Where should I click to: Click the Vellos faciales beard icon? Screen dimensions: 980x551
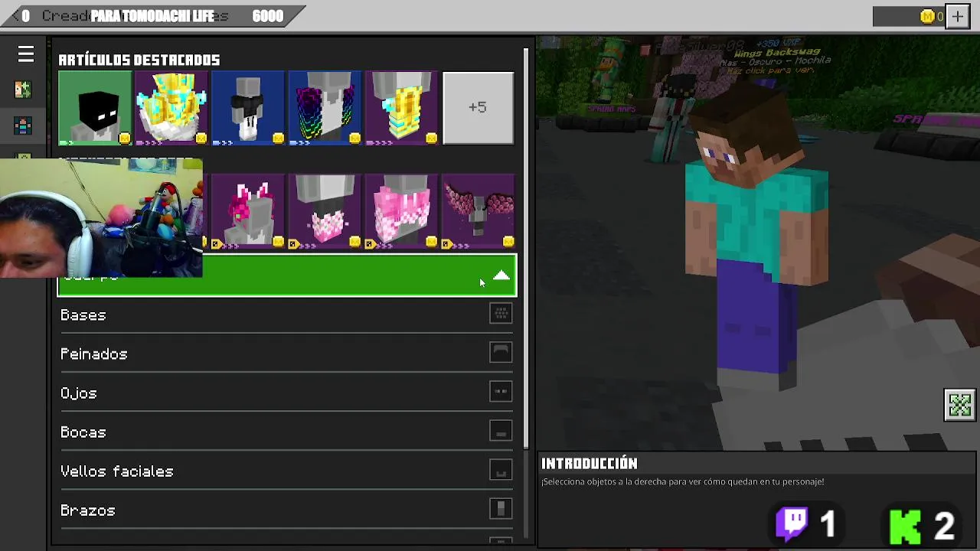click(x=501, y=470)
